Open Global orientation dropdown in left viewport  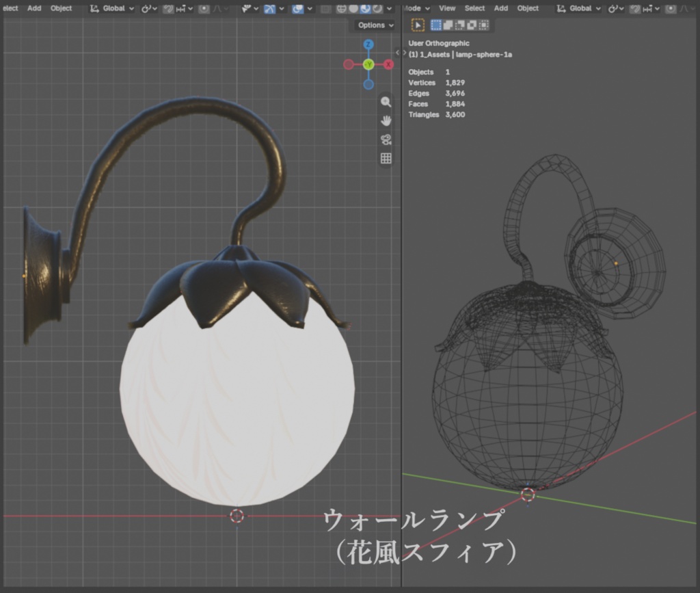tap(111, 8)
